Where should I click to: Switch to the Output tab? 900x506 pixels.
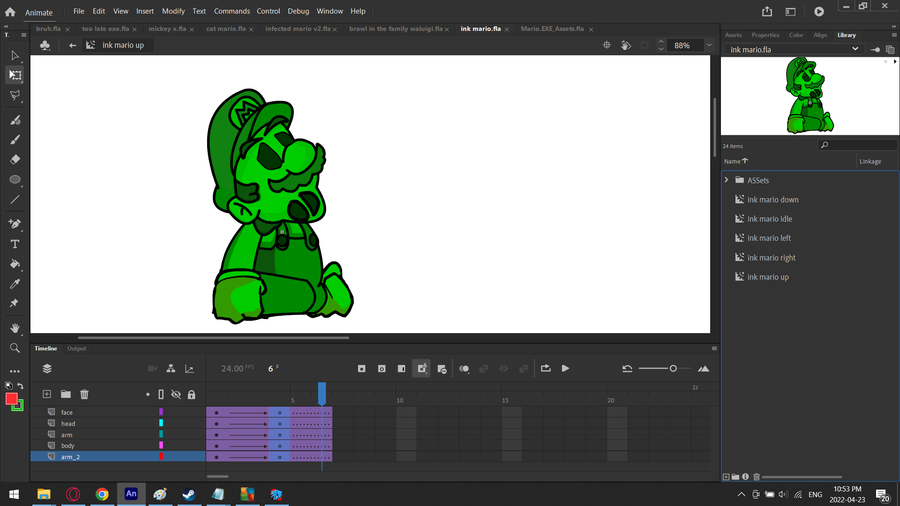(76, 348)
